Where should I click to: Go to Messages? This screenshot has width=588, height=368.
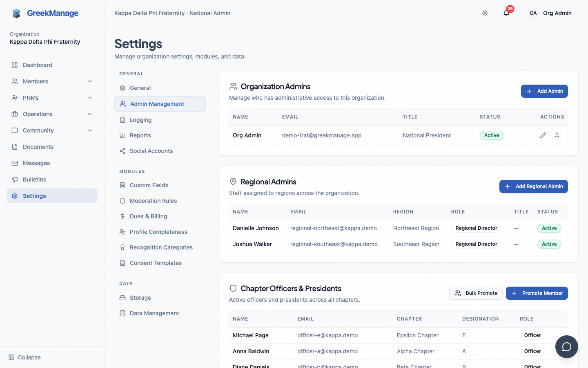52,163
